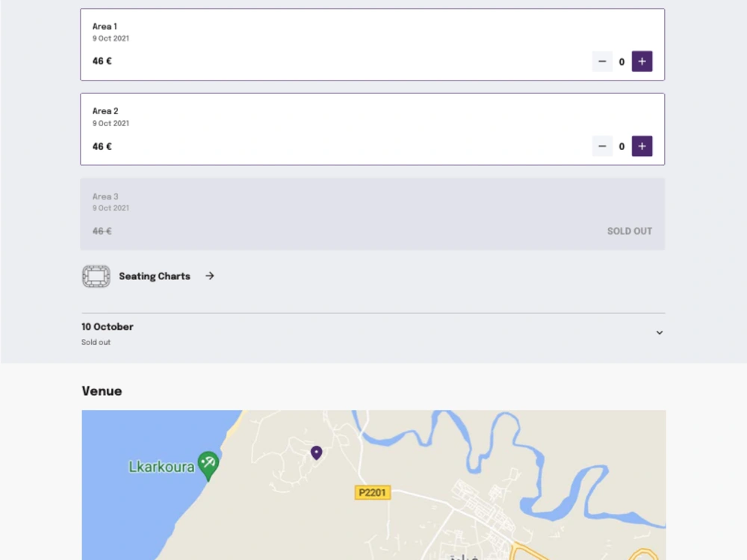Click the Sold out text under 10 October

[x=96, y=343]
